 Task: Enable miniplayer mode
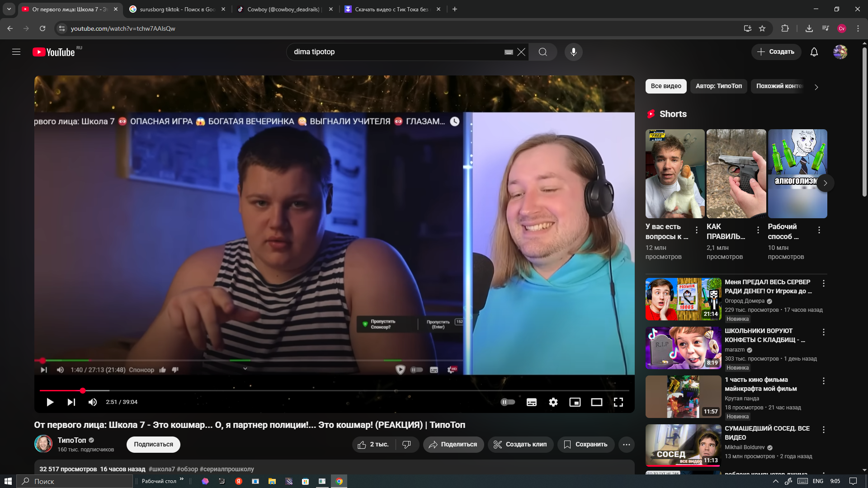575,402
